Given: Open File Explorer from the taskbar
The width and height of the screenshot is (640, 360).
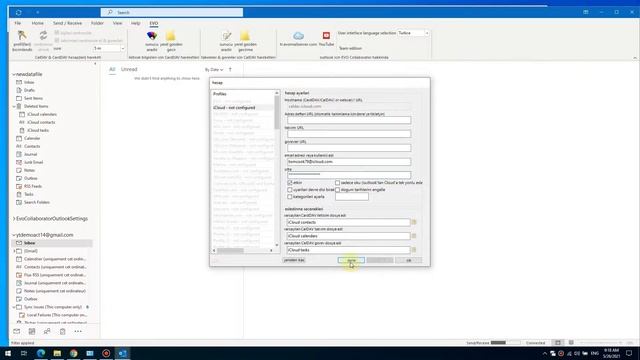Looking at the screenshot, I should tap(57, 353).
